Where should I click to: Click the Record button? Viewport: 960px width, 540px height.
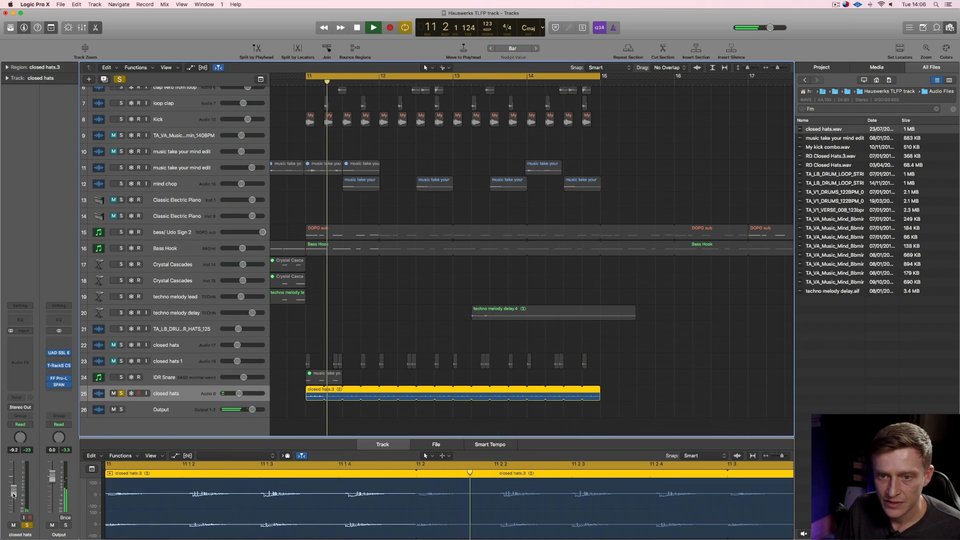click(389, 28)
